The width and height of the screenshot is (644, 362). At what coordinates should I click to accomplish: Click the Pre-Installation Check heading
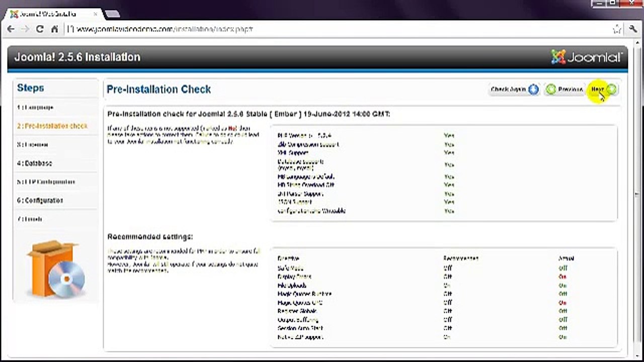[x=158, y=89]
